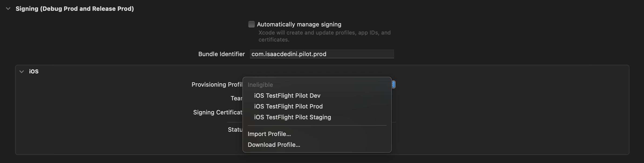Collapse the Signing section chevron
This screenshot has height=163, width=644.
tap(8, 9)
